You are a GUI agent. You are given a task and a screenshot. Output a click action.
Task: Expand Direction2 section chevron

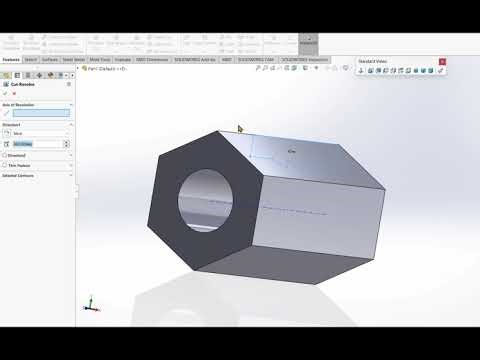tap(71, 155)
